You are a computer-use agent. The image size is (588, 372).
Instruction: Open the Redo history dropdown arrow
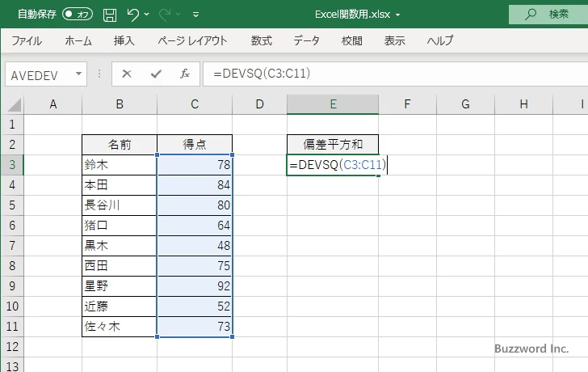coord(178,15)
